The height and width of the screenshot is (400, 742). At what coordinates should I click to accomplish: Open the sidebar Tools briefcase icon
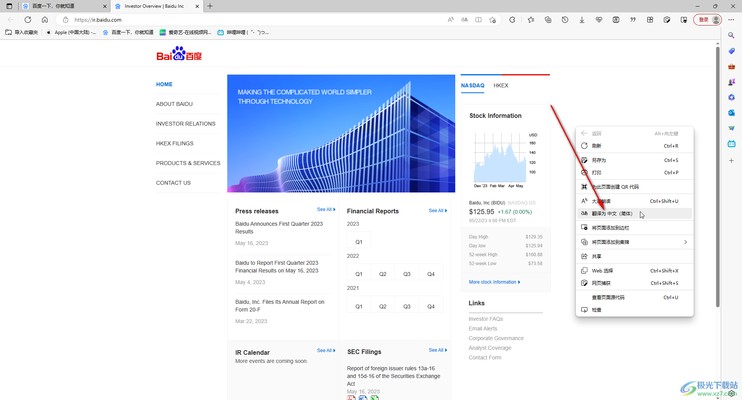(x=731, y=67)
